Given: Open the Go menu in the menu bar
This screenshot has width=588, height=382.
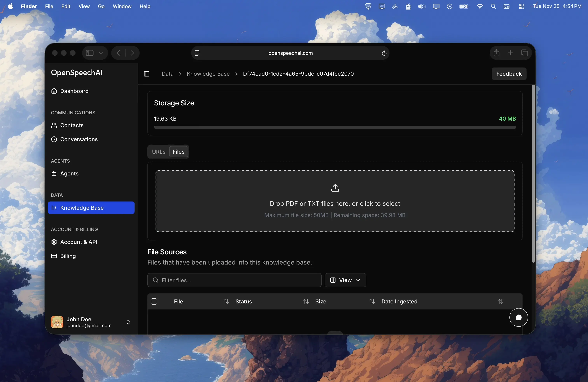Looking at the screenshot, I should pos(101,6).
